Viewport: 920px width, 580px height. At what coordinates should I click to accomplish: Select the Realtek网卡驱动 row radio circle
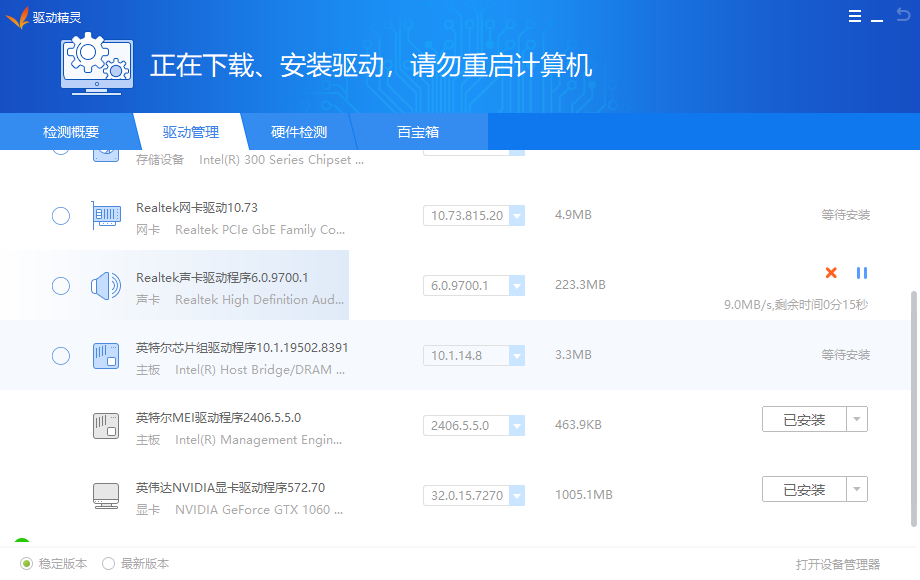(61, 216)
